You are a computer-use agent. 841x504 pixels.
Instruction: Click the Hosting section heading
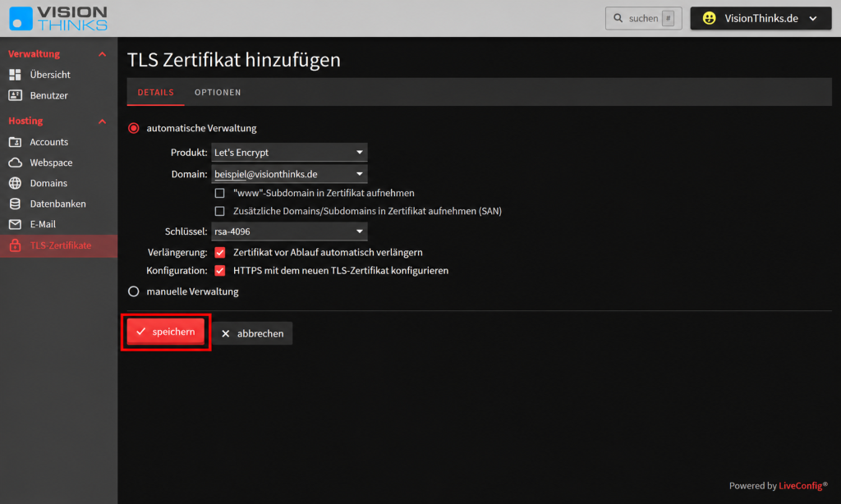25,121
